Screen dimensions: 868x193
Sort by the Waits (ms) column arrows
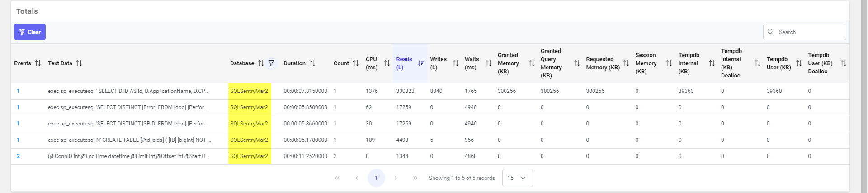point(488,63)
